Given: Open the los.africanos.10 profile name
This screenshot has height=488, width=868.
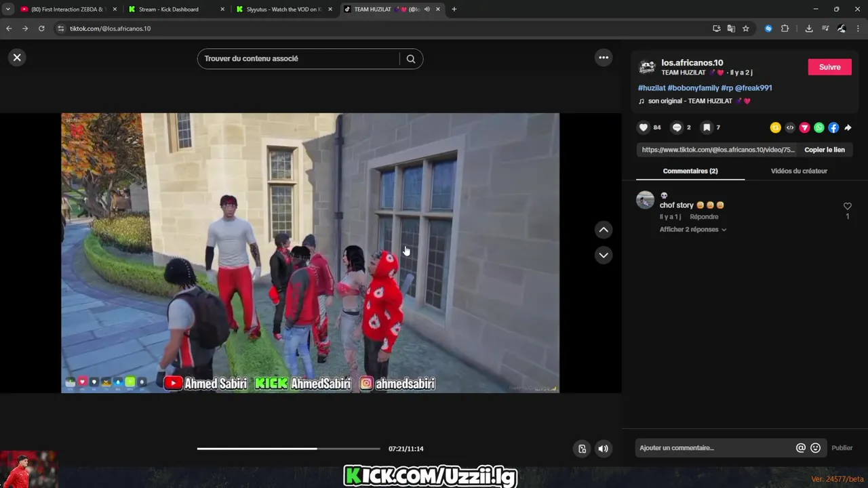Looking at the screenshot, I should pyautogui.click(x=692, y=63).
